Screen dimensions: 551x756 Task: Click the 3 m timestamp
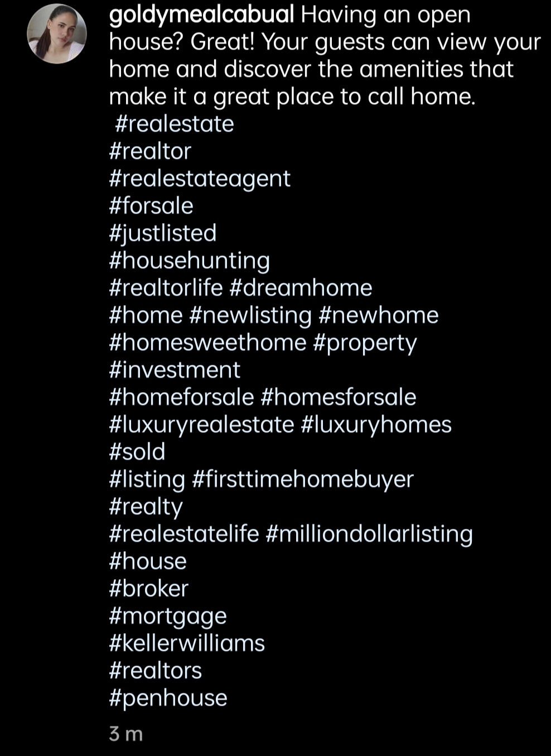pyautogui.click(x=126, y=734)
